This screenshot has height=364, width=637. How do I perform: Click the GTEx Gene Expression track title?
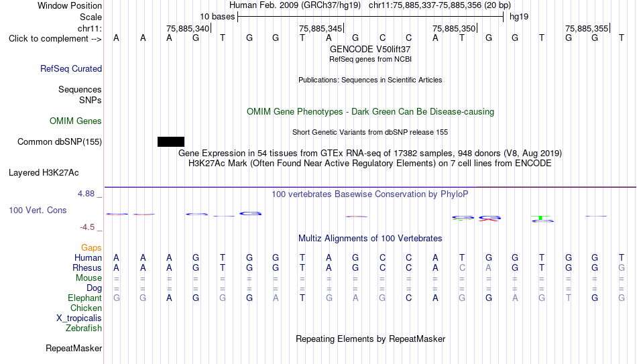pyautogui.click(x=370, y=153)
